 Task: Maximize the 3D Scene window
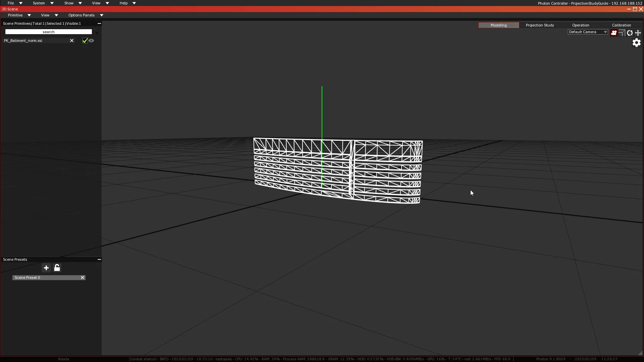(635, 9)
